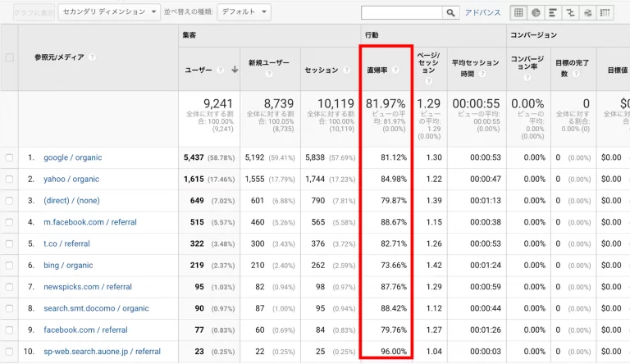Click the 9,241 total users value

218,103
